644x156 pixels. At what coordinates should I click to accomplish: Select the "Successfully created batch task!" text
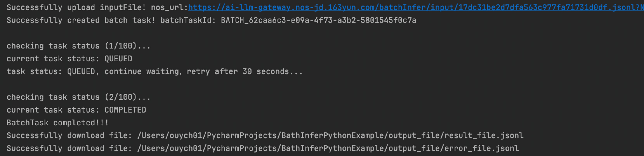click(x=81, y=20)
